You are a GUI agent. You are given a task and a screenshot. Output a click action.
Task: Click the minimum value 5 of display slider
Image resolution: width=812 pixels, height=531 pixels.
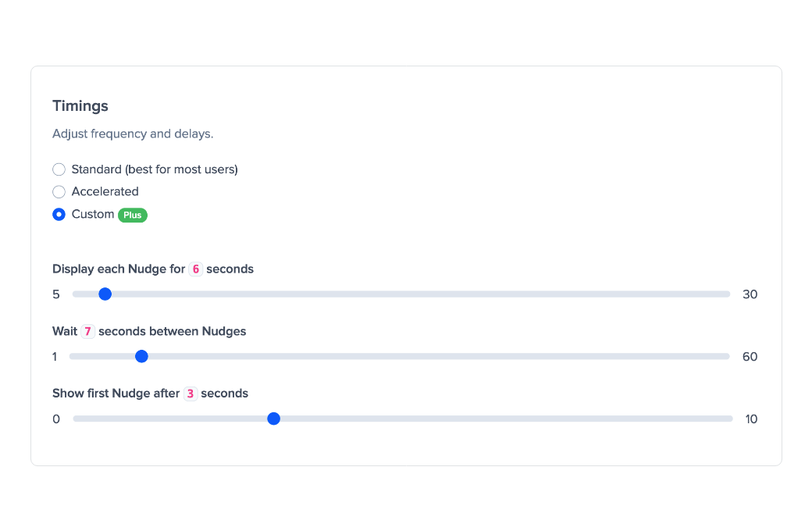[56, 294]
